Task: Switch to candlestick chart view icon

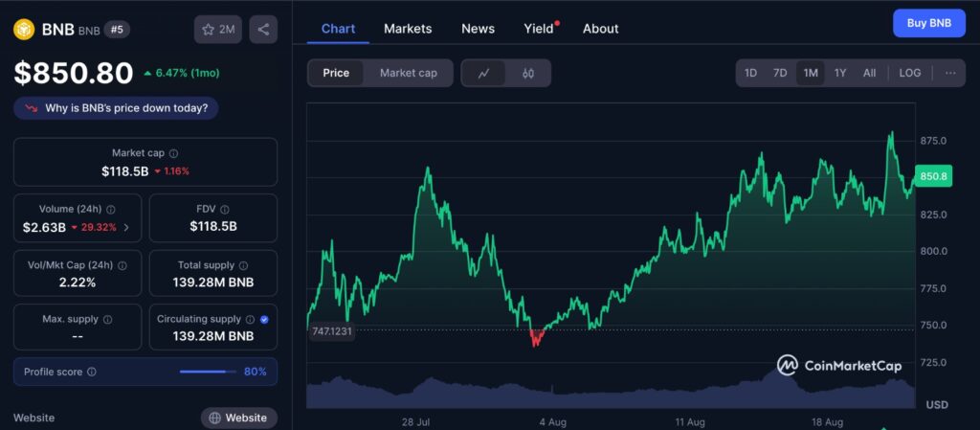Action: pyautogui.click(x=528, y=73)
